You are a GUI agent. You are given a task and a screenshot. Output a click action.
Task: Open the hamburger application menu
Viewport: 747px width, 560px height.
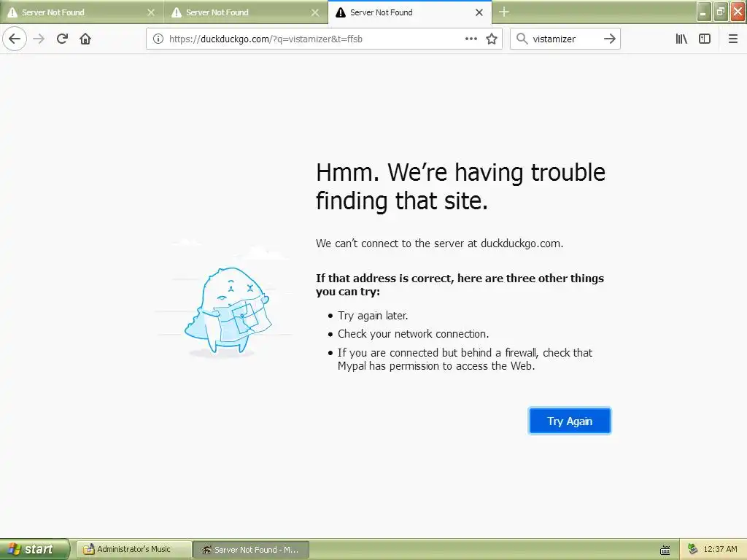[732, 39]
